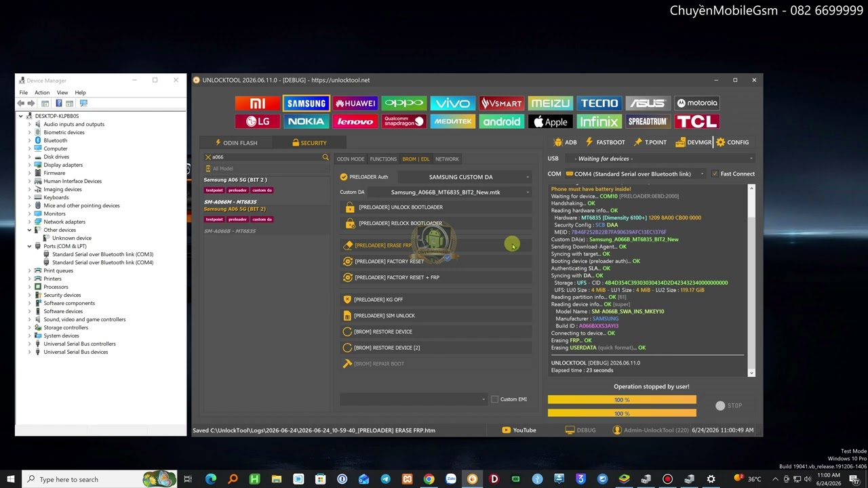Click [PRELOADER] SIM UNLOCK button
Screen dimensions: 868x488
[435, 316]
